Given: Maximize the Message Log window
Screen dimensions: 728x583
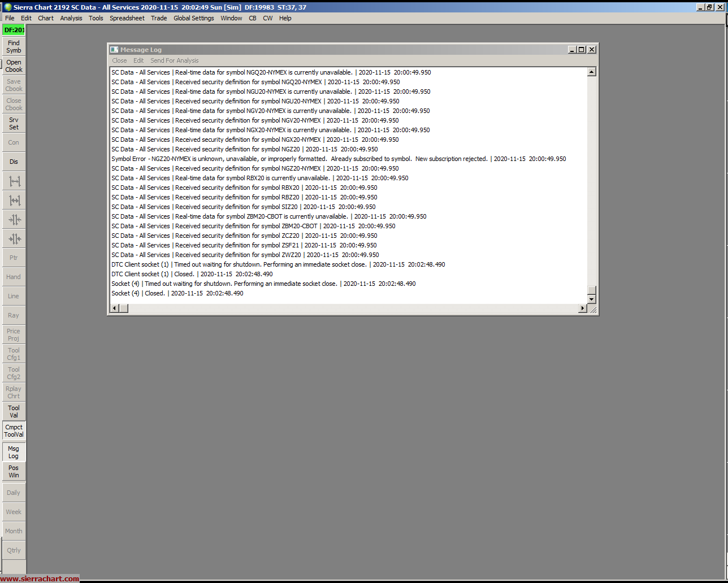Looking at the screenshot, I should tap(582, 50).
